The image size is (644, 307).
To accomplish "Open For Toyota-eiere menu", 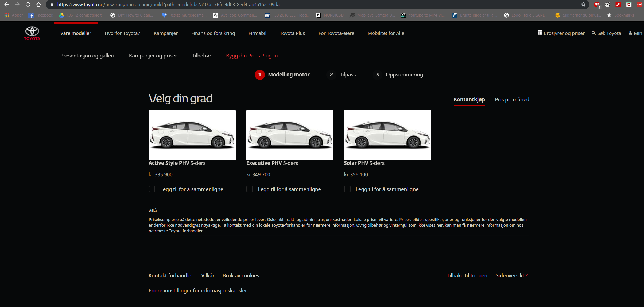I will (x=336, y=33).
